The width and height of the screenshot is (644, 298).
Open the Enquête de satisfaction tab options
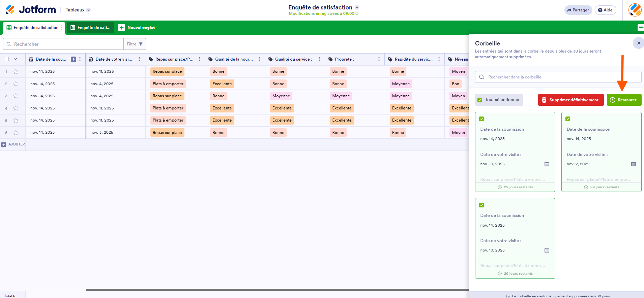click(x=61, y=28)
